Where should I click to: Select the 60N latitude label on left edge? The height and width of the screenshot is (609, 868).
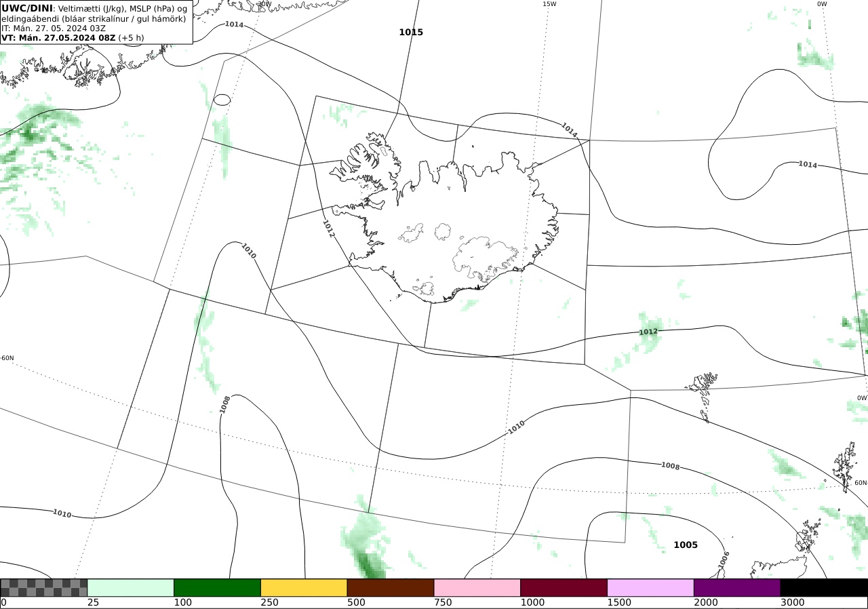click(7, 358)
